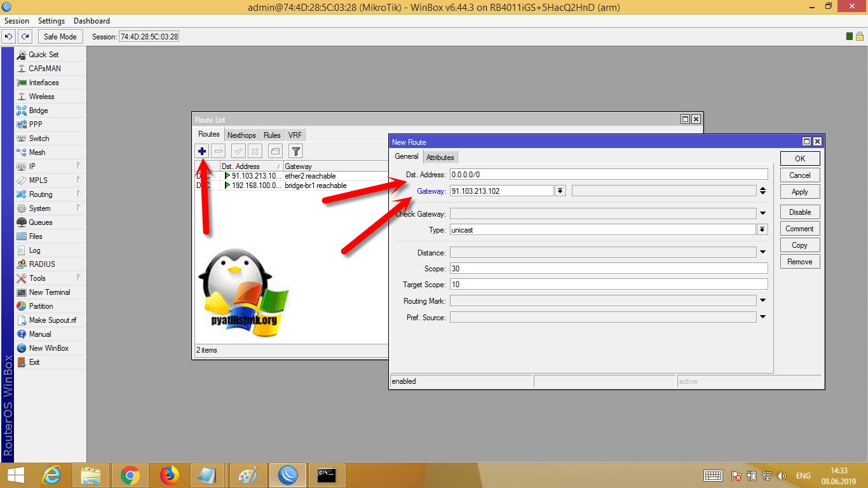The image size is (868, 488).
Task: Expand the Check Gateway option
Action: pos(763,214)
